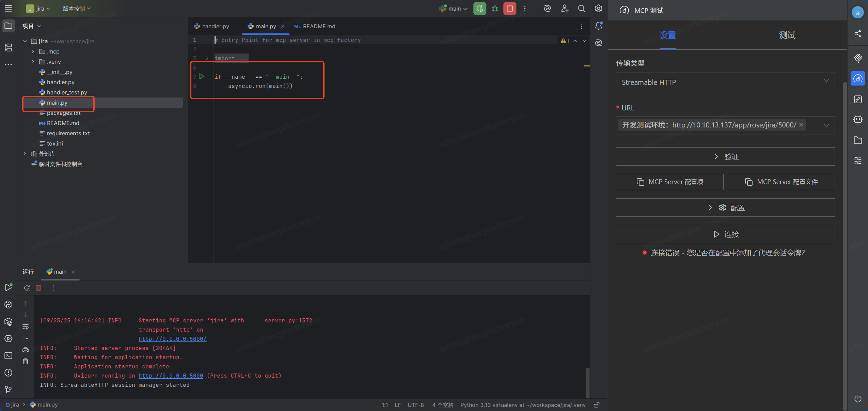This screenshot has width=868, height=411.
Task: Open the http://0.0.0.0:5000/ console link
Action: pos(172,339)
